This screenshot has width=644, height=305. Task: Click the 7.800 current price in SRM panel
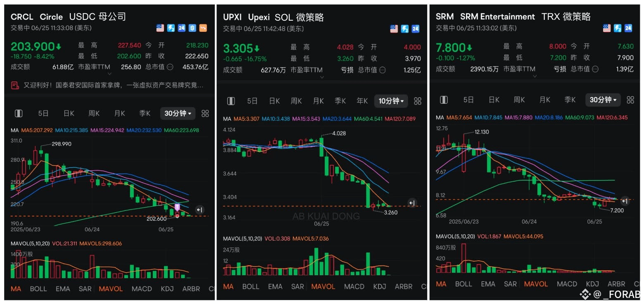(x=451, y=48)
